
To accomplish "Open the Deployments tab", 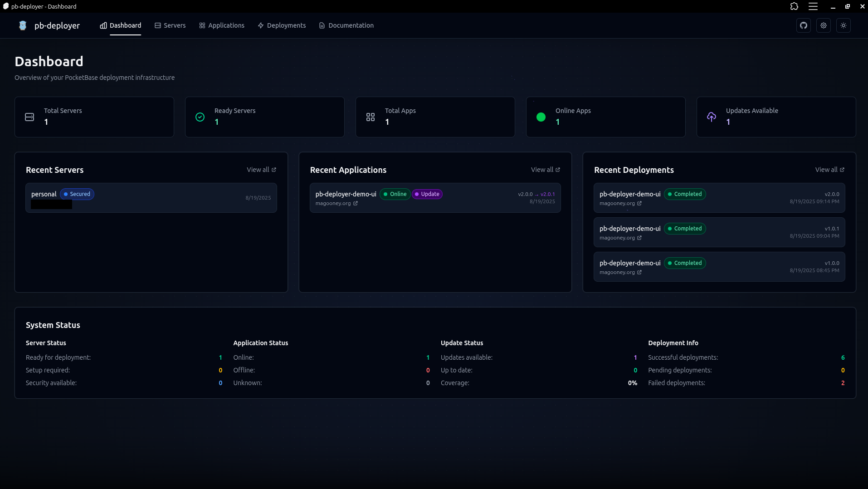I will point(282,25).
